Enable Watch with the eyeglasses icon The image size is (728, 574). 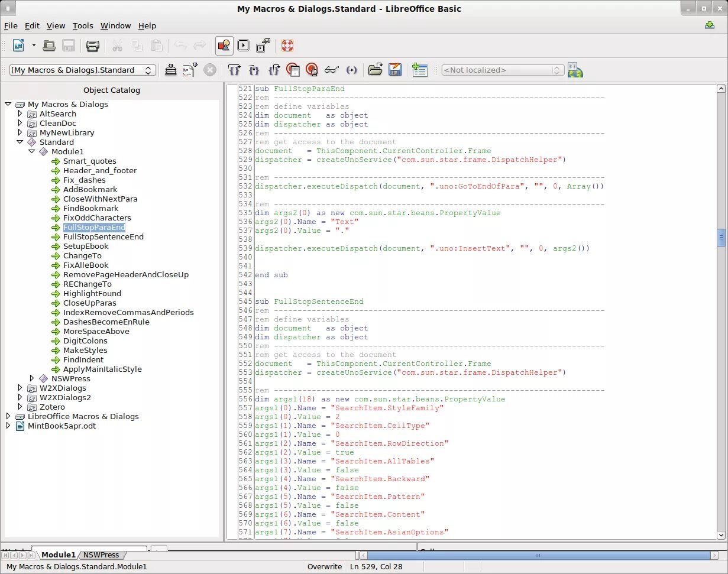pos(332,70)
